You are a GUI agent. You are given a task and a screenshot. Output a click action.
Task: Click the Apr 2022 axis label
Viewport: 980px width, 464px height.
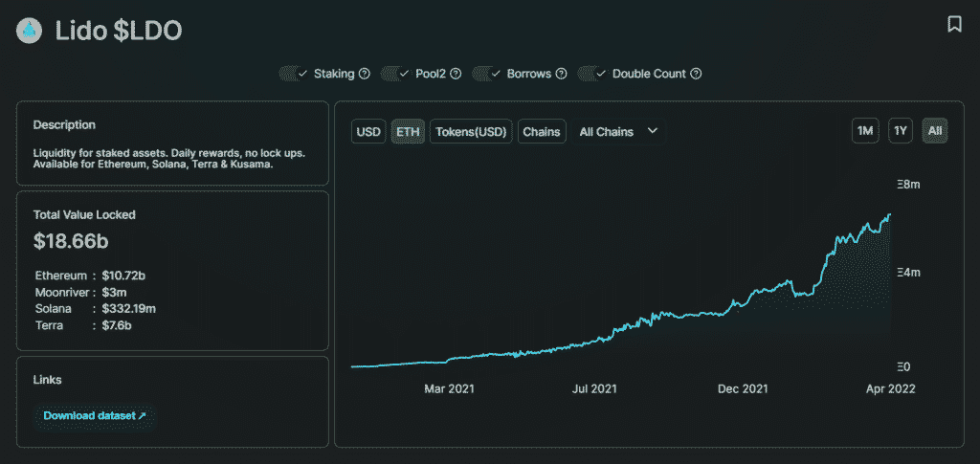point(891,388)
